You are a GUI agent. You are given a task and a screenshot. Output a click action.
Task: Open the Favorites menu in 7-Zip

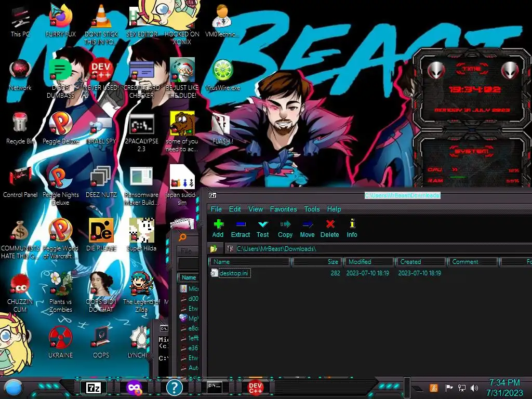click(x=283, y=209)
